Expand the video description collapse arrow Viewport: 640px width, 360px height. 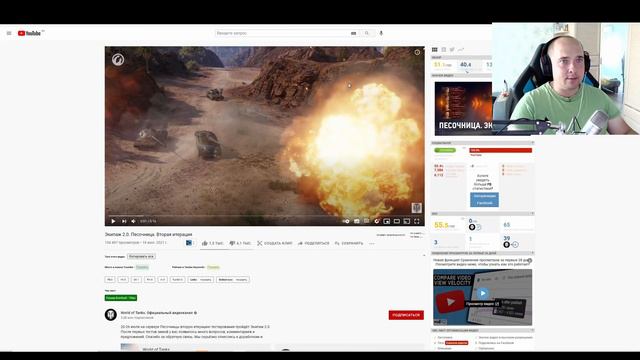pos(423,256)
